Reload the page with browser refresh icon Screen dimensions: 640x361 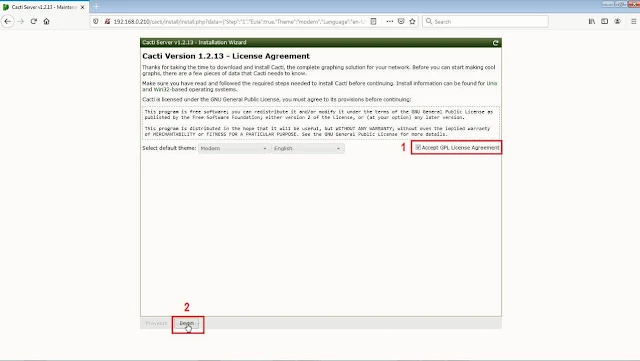tap(33, 21)
